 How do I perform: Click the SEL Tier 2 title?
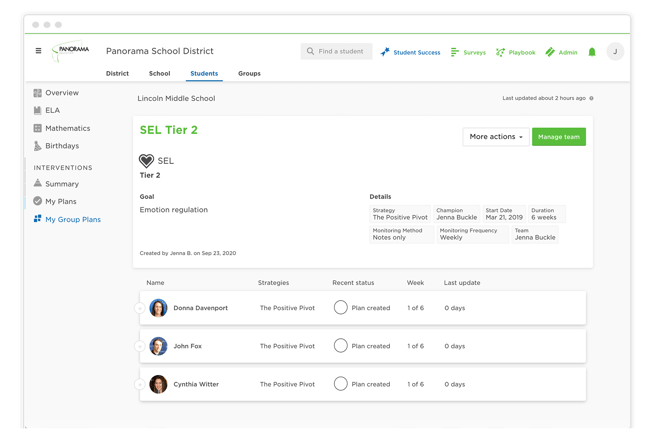pos(169,130)
